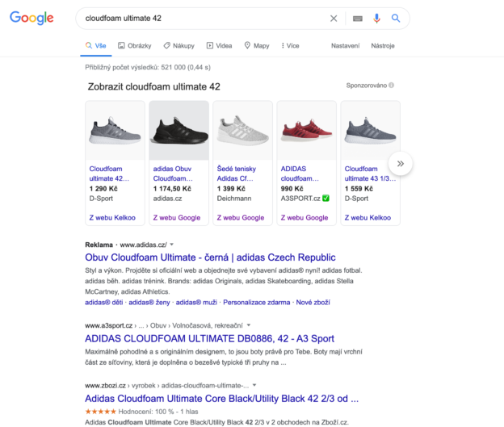Open the dropdown arrow beside zbozi.cz breadcrumb
The width and height of the screenshot is (504, 427).
click(x=254, y=385)
